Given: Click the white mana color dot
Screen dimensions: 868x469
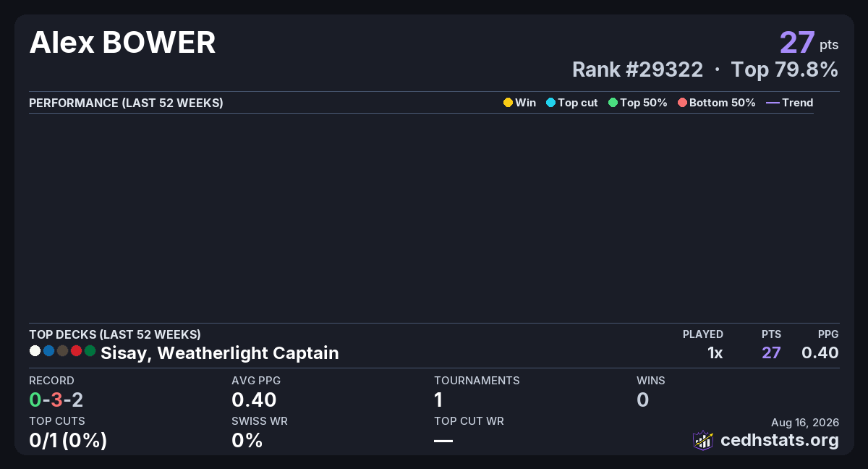Looking at the screenshot, I should click(35, 351).
